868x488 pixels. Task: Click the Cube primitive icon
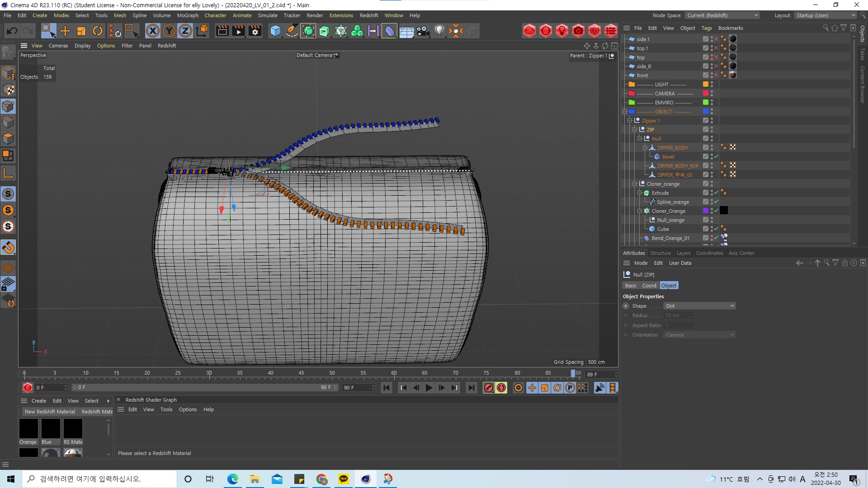pyautogui.click(x=275, y=31)
